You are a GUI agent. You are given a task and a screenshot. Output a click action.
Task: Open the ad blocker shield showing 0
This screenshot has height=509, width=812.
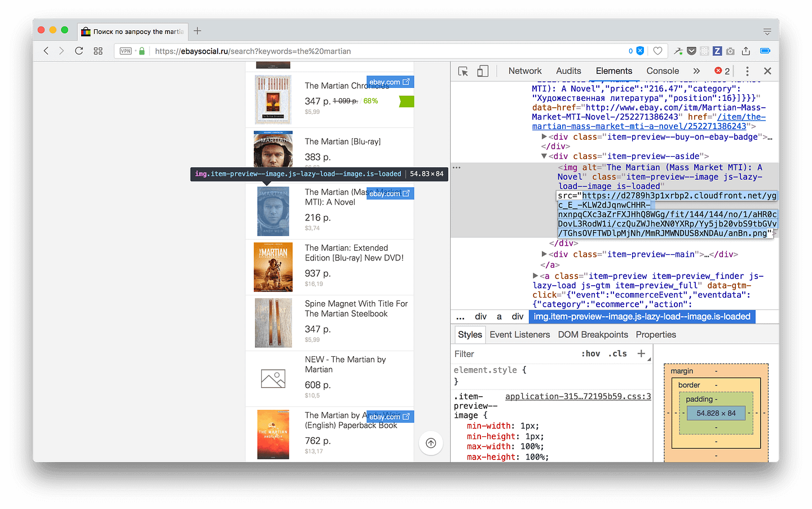637,51
